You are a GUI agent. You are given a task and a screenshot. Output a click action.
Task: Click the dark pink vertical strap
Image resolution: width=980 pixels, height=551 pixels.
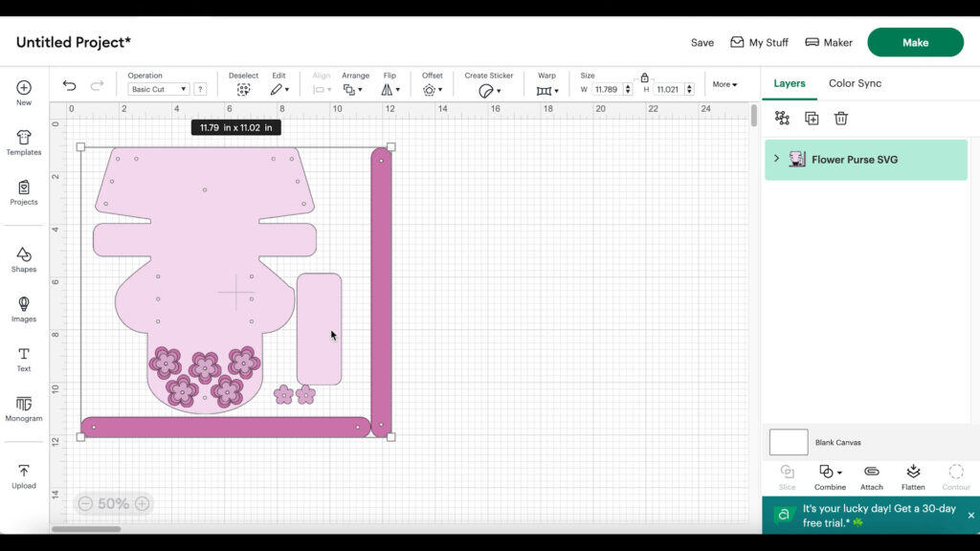tap(381, 293)
